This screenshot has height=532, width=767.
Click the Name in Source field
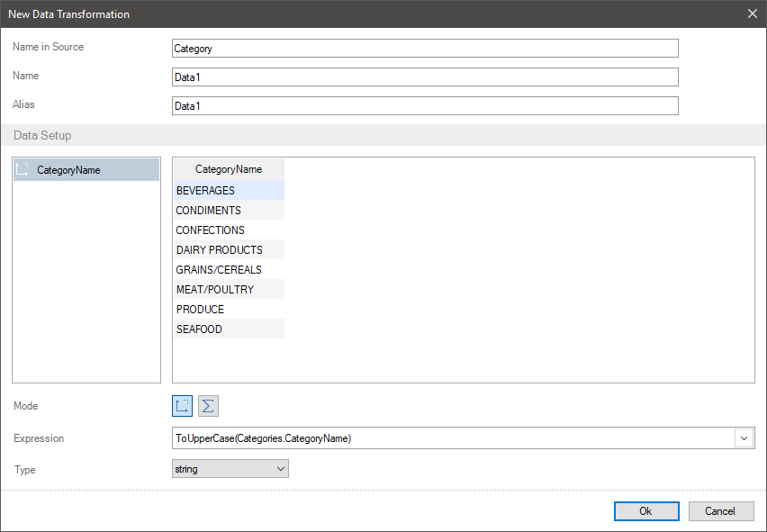pos(424,49)
